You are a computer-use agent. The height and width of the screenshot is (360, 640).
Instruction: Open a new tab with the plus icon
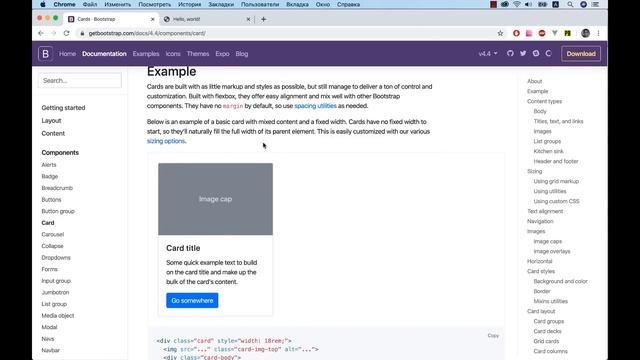pyautogui.click(x=263, y=19)
